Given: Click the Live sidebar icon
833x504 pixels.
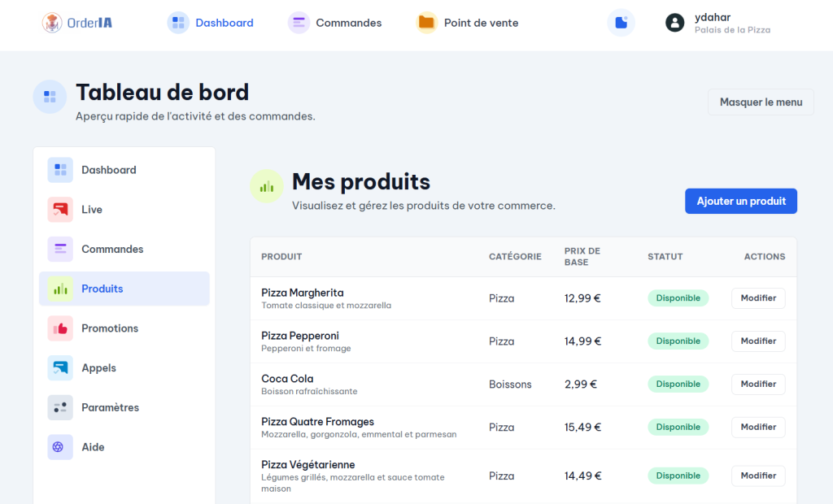Looking at the screenshot, I should 60,210.
